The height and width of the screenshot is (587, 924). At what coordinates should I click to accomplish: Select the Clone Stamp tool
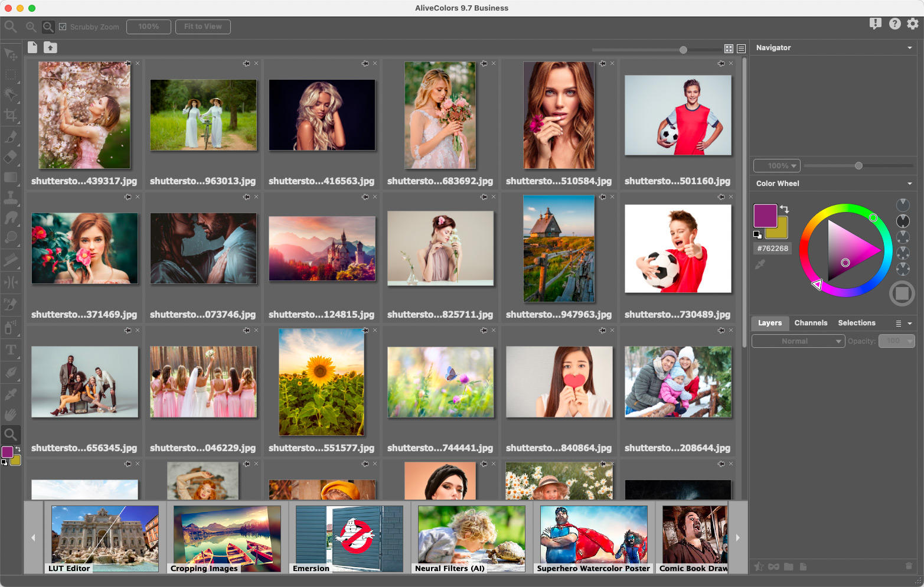[x=11, y=197]
